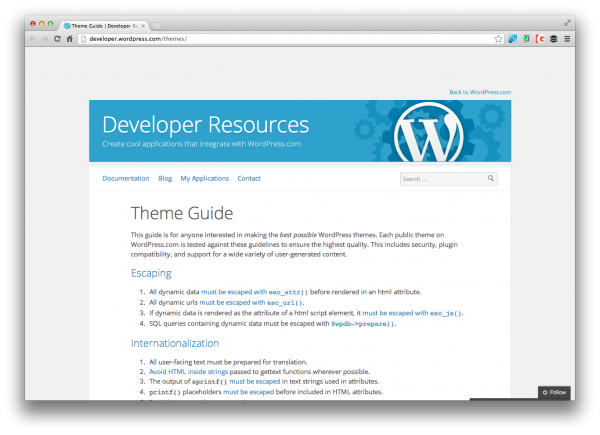Go to the browser home page icon
The width and height of the screenshot is (600, 435).
[69, 39]
